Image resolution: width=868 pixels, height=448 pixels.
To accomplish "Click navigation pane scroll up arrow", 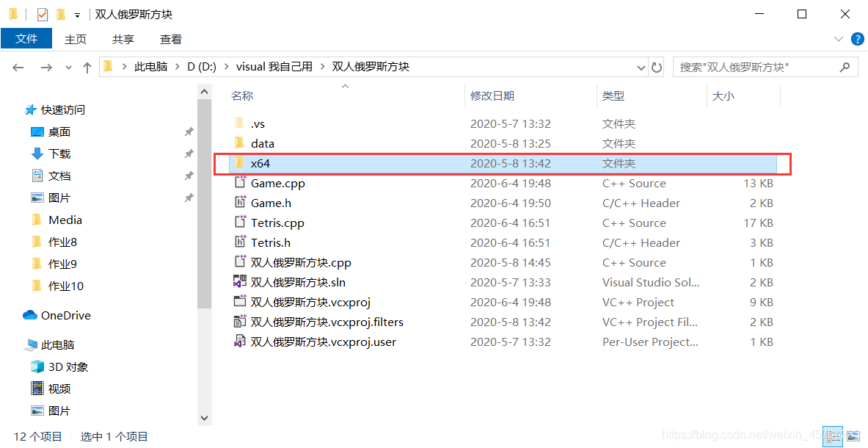I will pyautogui.click(x=204, y=91).
